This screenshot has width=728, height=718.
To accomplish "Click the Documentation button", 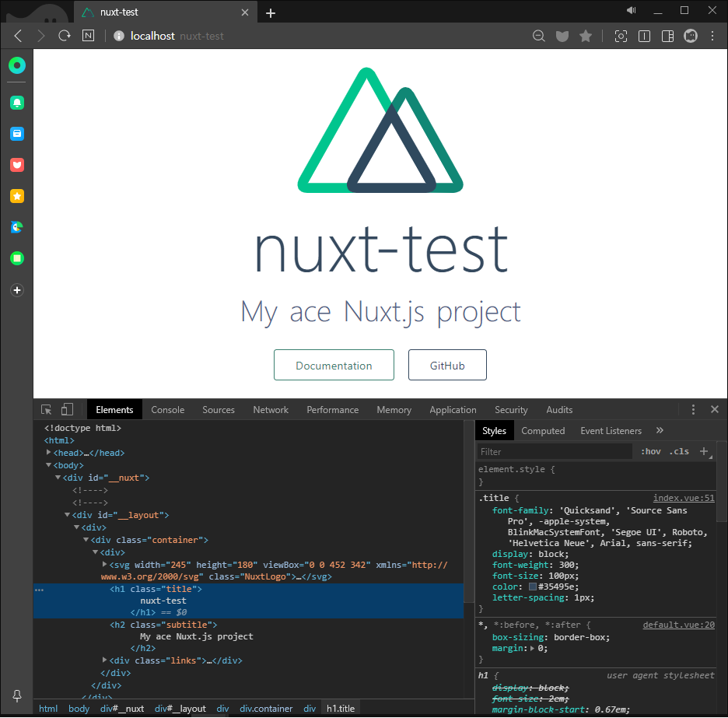I will coord(334,365).
